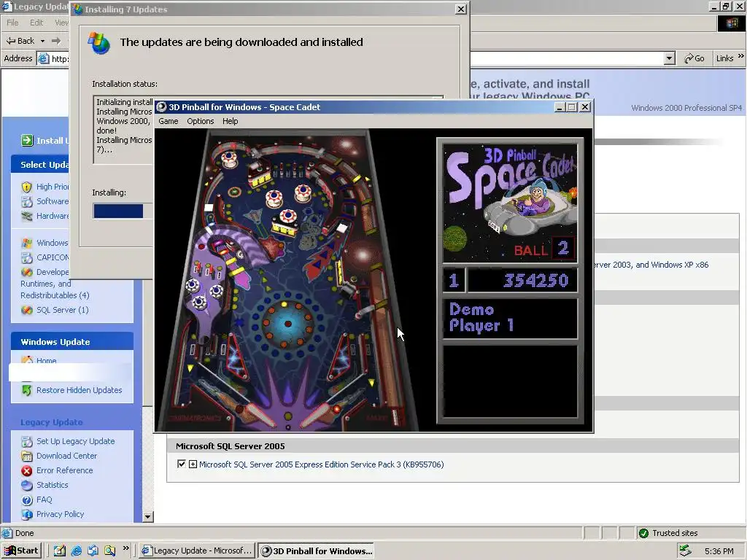This screenshot has width=747, height=560.
Task: Click the green Install Updates arrow icon
Action: coord(27,141)
